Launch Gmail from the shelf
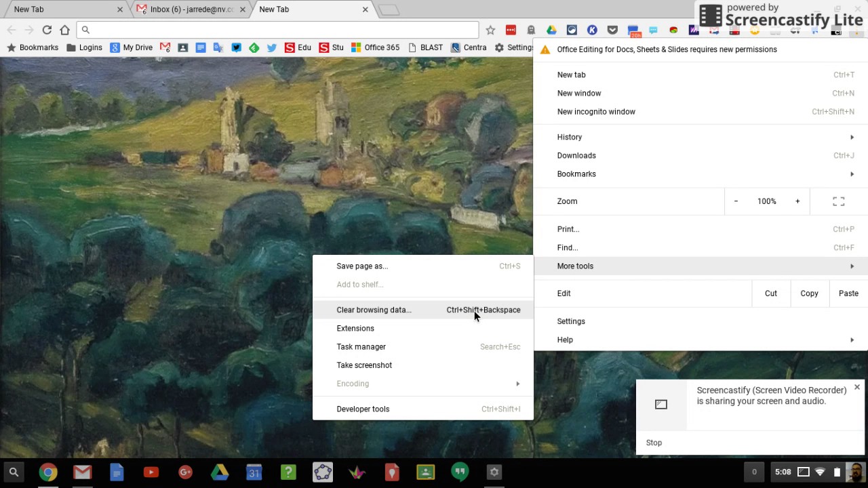868x488 pixels. [x=82, y=472]
